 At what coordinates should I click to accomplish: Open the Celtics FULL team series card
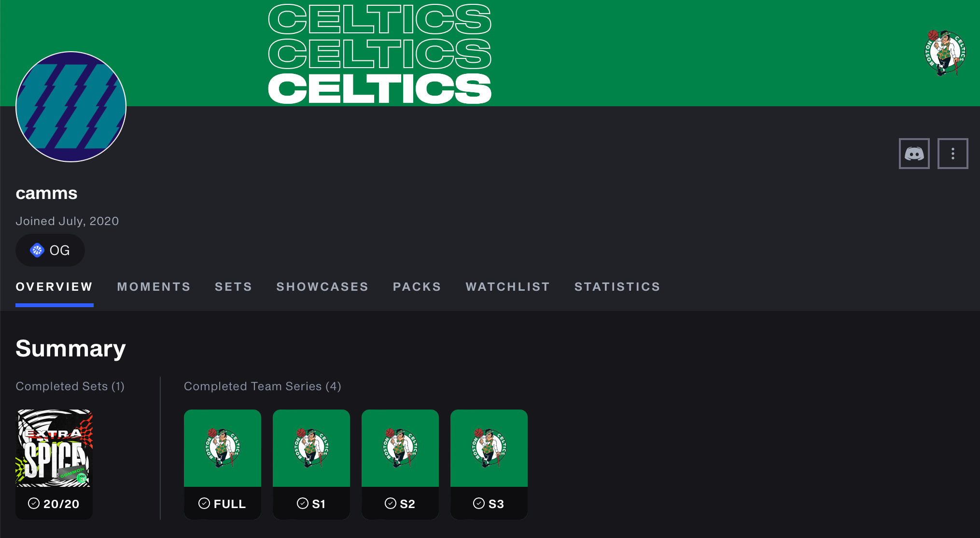point(223,465)
